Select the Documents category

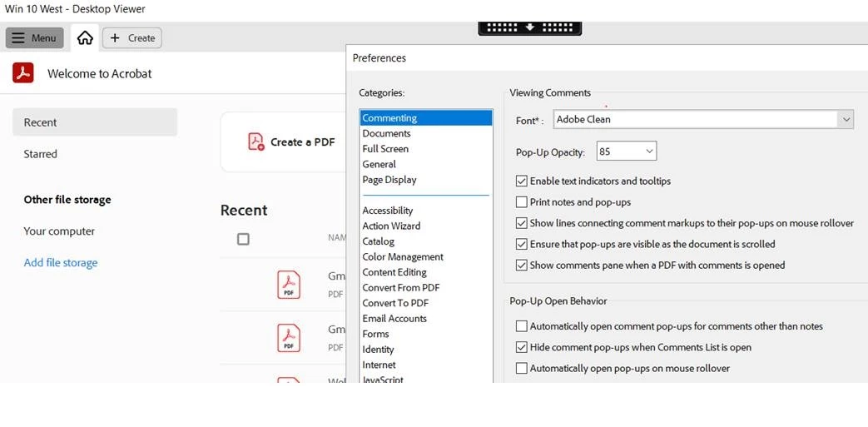pos(426,133)
